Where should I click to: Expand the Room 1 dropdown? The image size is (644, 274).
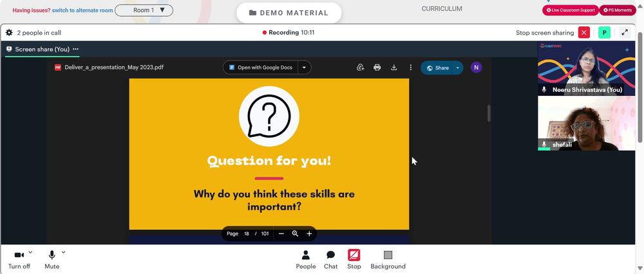(x=144, y=10)
